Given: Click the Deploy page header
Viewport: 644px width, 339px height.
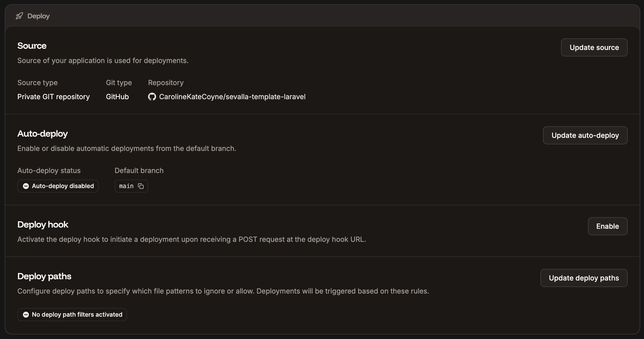Looking at the screenshot, I should pyautogui.click(x=38, y=16).
